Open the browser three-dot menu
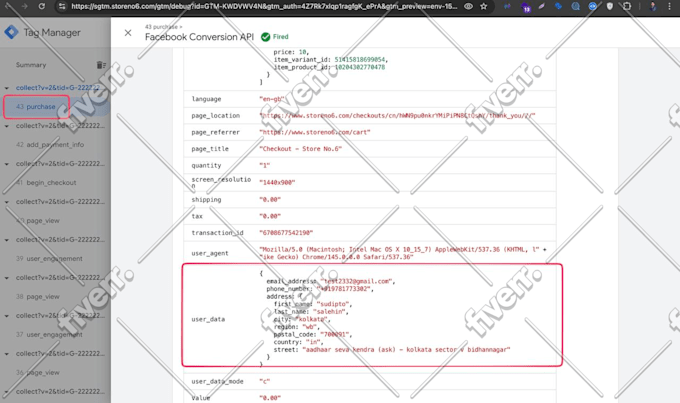Screen dimensions: 680x403 pyautogui.click(x=670, y=6)
